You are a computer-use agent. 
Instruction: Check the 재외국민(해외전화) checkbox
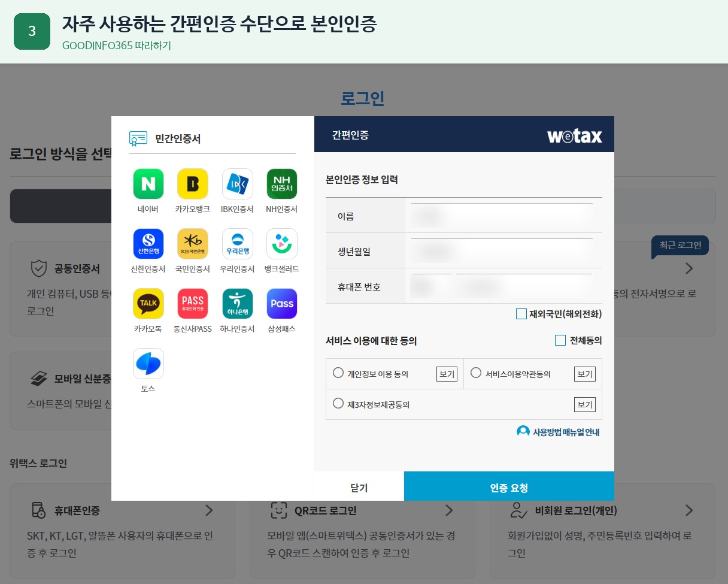[521, 314]
